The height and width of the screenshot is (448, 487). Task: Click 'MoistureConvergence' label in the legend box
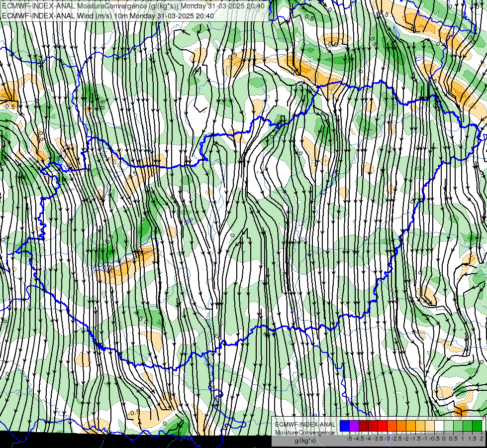tap(305, 433)
